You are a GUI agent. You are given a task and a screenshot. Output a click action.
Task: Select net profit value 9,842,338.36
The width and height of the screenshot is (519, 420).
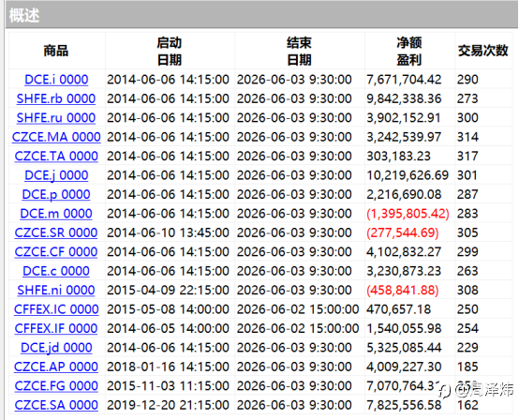(404, 98)
